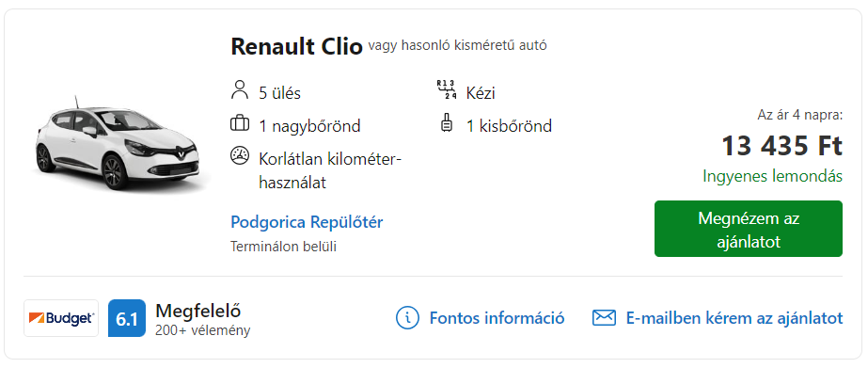
Task: Open the Megnézem az ajánlatot button
Action: [x=749, y=229]
